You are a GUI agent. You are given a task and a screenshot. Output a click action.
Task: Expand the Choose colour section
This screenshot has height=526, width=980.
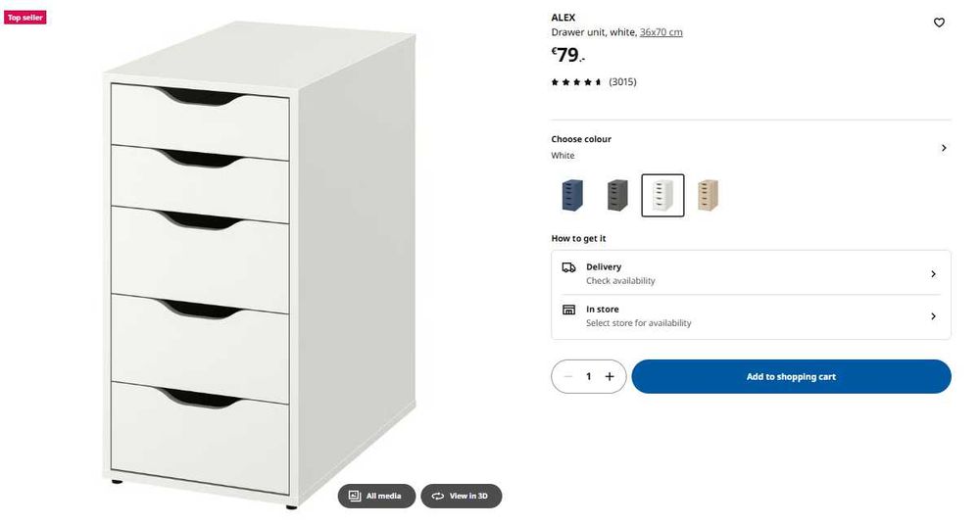point(944,148)
